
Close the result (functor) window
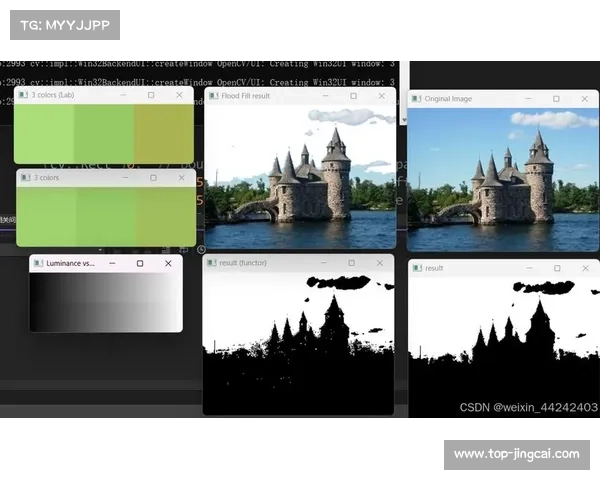point(381,262)
